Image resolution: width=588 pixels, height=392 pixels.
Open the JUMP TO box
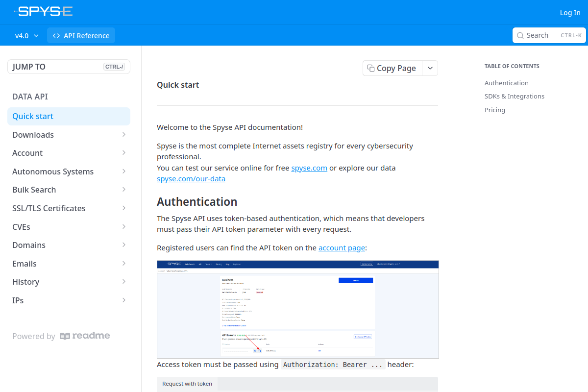[x=69, y=67]
